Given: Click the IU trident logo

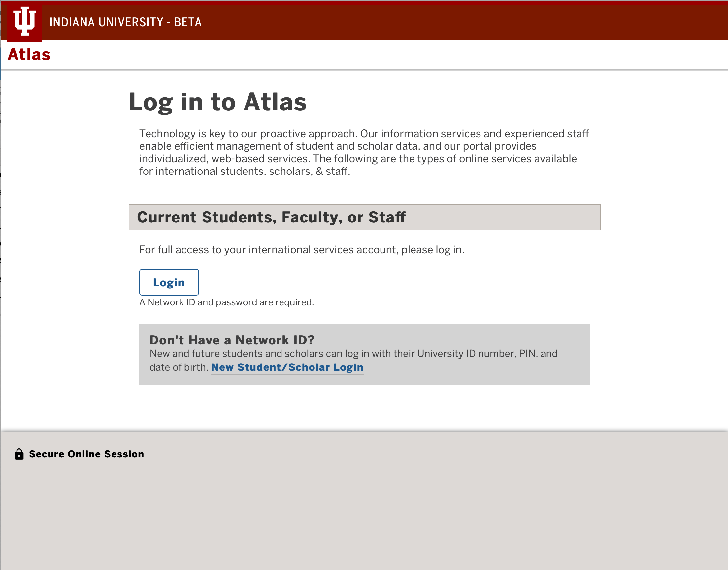Looking at the screenshot, I should point(25,21).
